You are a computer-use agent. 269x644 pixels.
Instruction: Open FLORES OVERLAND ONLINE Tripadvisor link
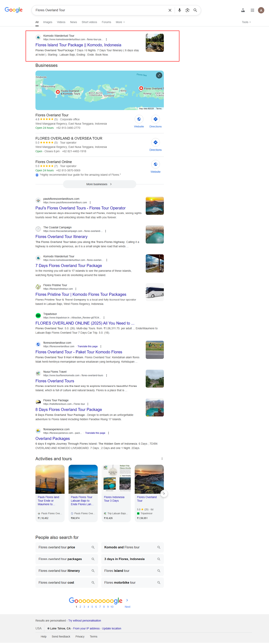click(x=85, y=323)
